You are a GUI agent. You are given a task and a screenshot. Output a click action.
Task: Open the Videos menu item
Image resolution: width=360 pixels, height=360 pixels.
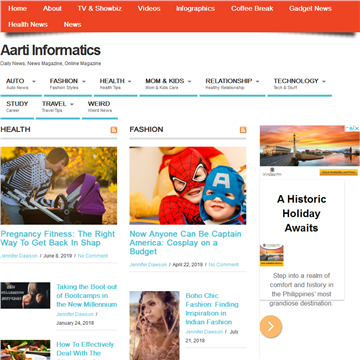(x=149, y=9)
